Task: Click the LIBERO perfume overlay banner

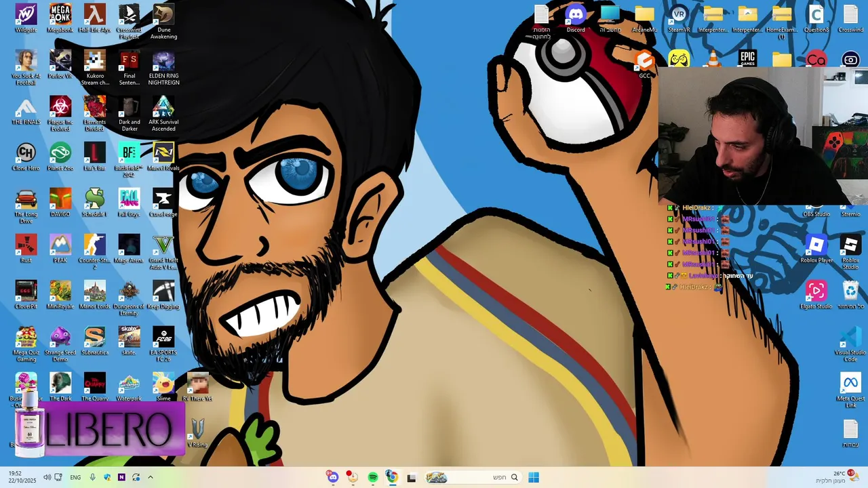Action: (100, 430)
